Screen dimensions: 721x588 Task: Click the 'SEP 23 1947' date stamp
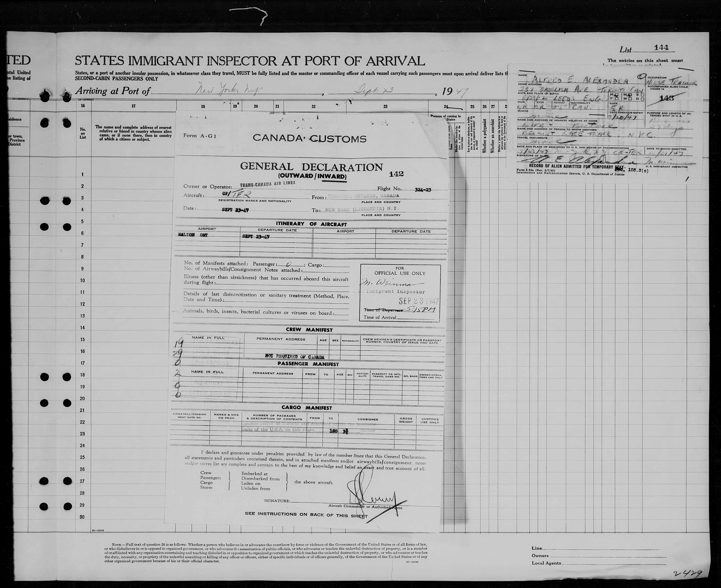click(x=419, y=301)
